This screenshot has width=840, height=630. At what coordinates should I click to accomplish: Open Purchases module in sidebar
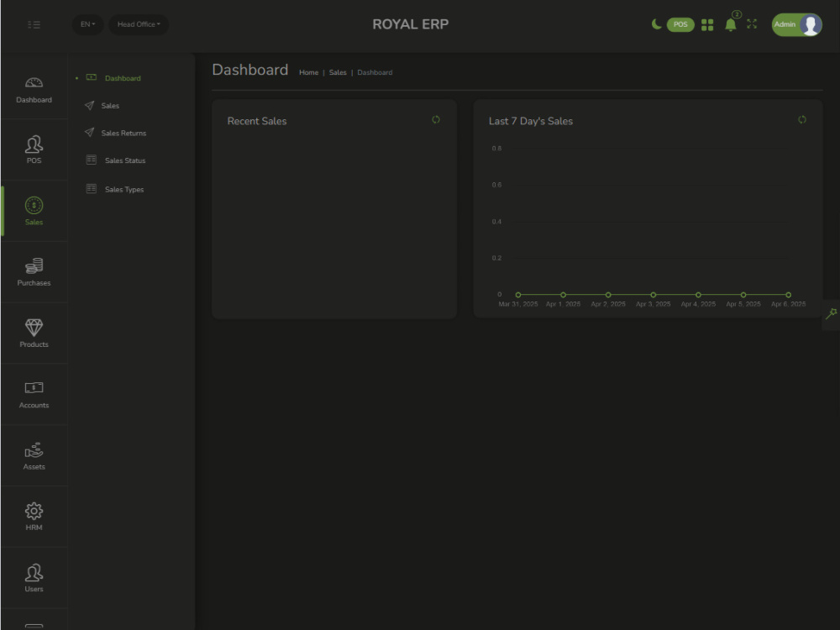pos(34,272)
